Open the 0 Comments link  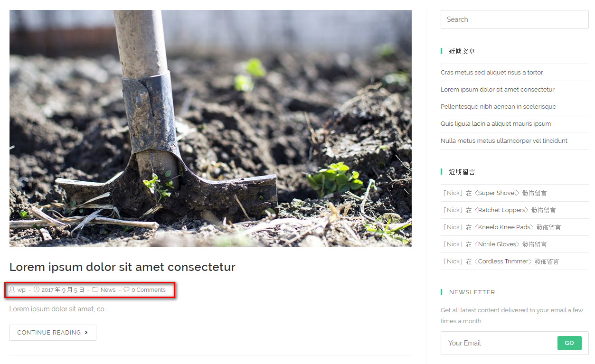point(149,290)
